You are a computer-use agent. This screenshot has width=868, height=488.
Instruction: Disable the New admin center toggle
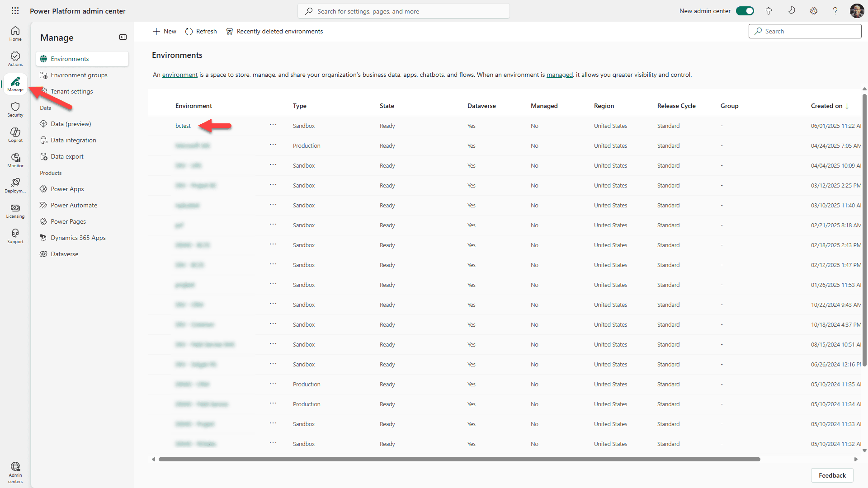(x=745, y=10)
